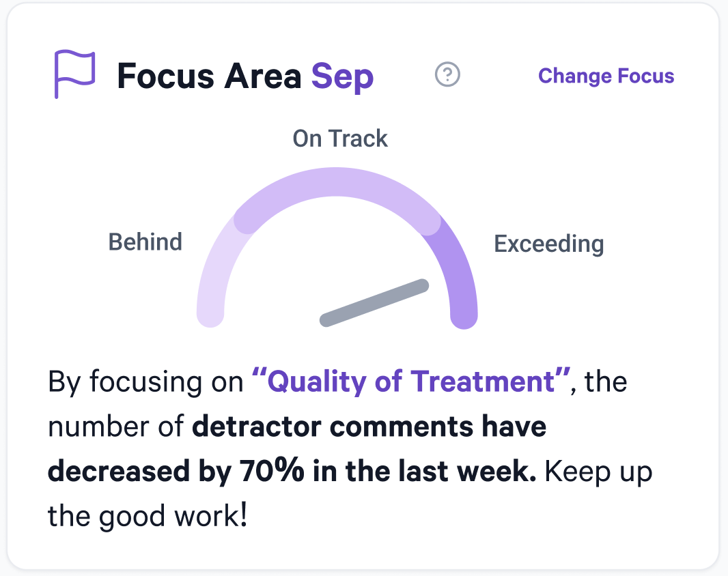Click the gray gauge needle
Screen dimensions: 728x576
[374, 302]
